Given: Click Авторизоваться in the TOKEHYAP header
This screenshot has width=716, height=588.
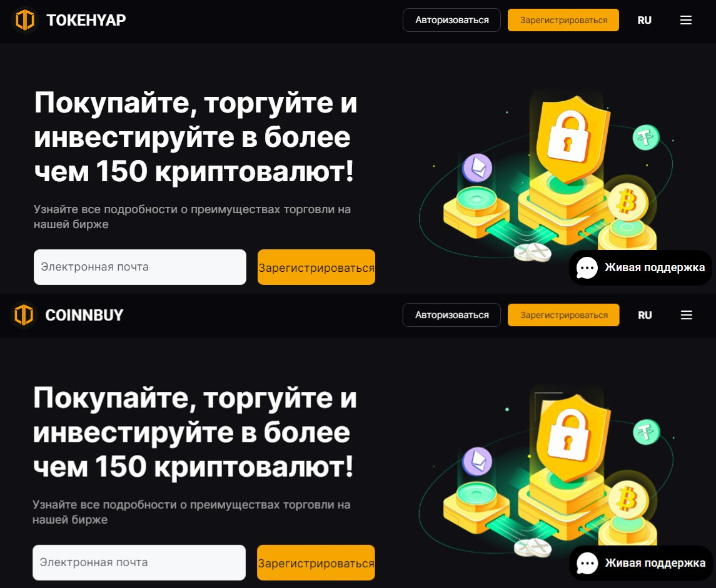Looking at the screenshot, I should click(451, 20).
